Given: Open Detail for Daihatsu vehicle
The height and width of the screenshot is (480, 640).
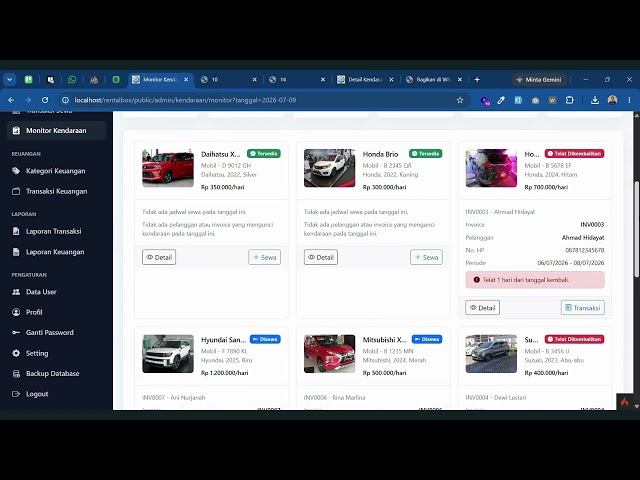Looking at the screenshot, I should click(159, 257).
